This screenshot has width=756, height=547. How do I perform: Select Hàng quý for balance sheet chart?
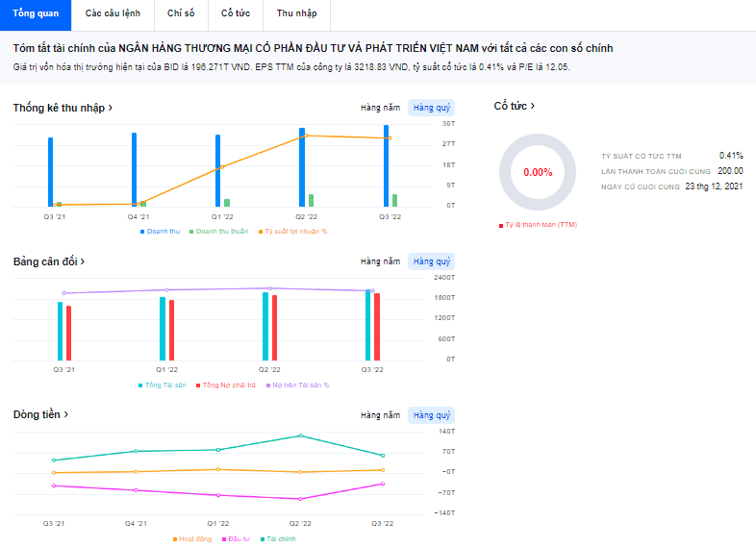432,261
